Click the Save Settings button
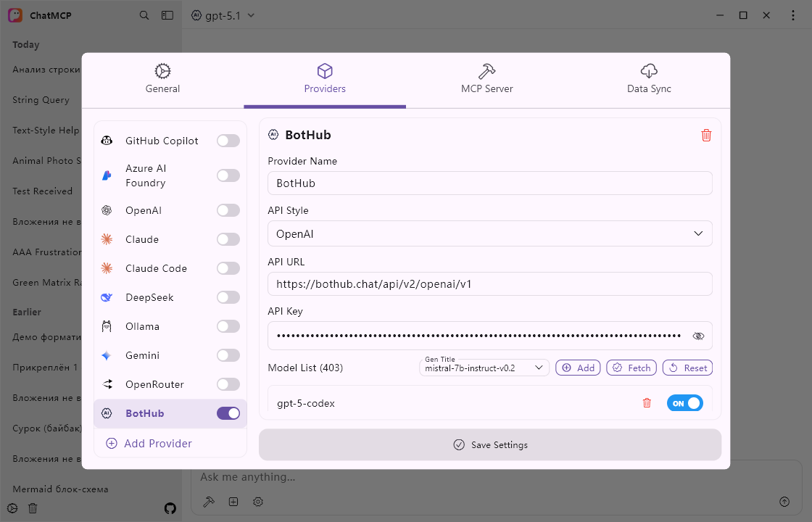The image size is (812, 522). point(490,444)
